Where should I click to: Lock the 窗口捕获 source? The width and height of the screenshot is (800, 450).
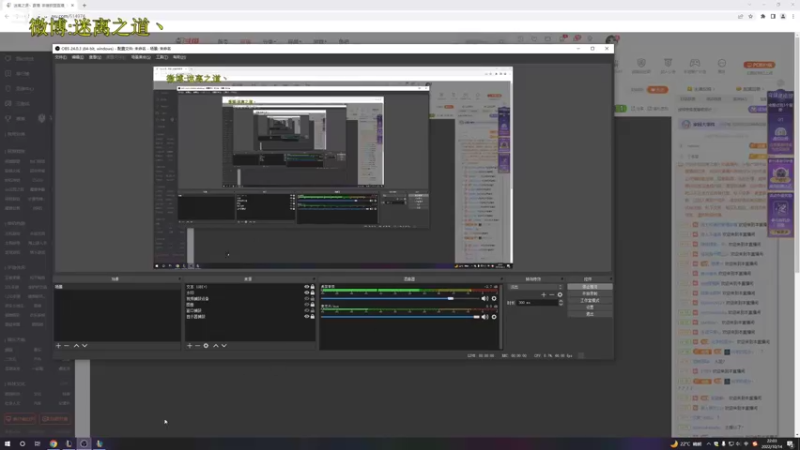pyautogui.click(x=313, y=311)
